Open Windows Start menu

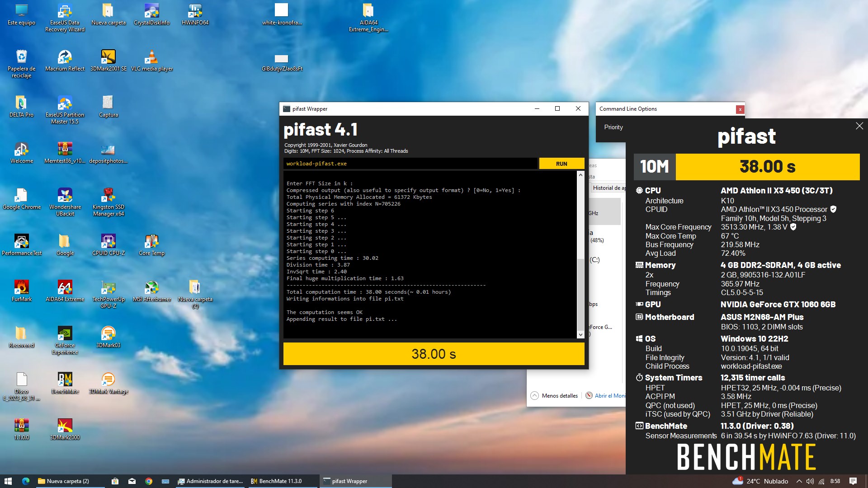pyautogui.click(x=8, y=481)
